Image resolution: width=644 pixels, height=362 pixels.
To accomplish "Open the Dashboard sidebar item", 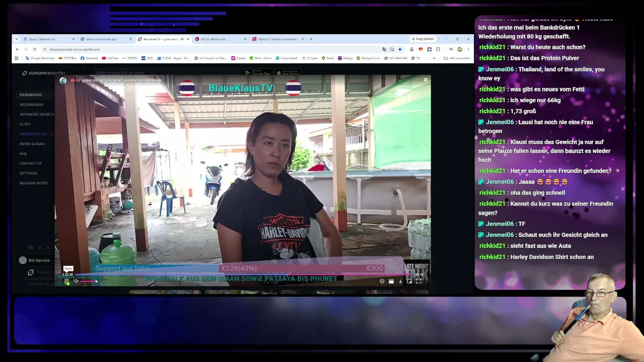I will point(31,95).
